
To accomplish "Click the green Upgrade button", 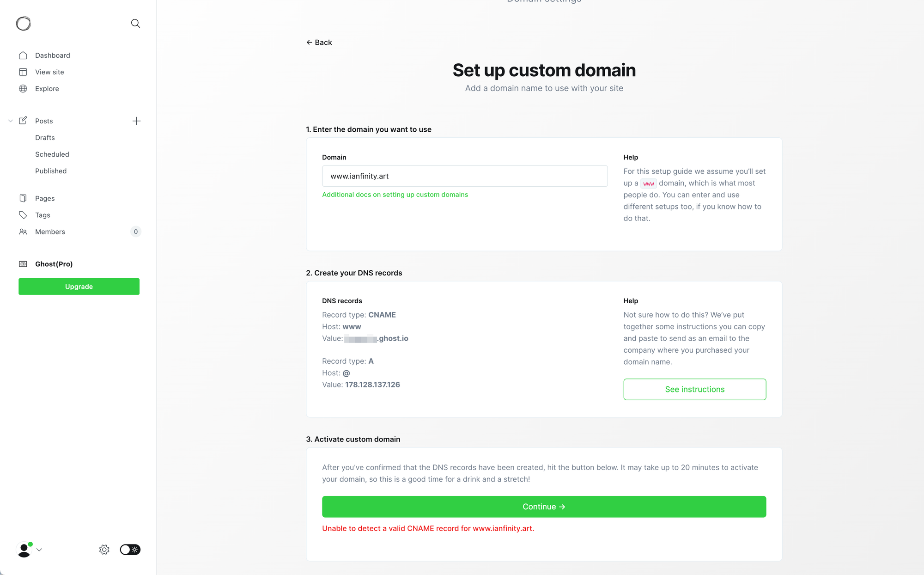I will pos(79,287).
